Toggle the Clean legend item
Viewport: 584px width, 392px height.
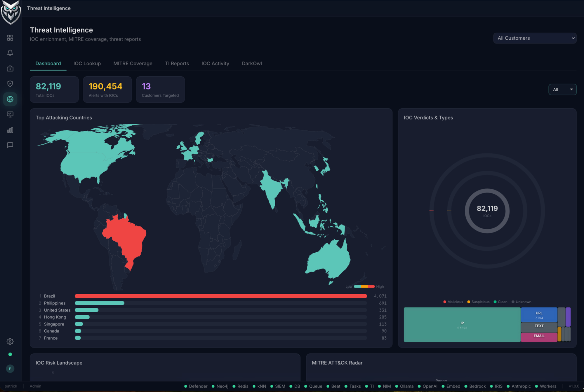point(500,302)
